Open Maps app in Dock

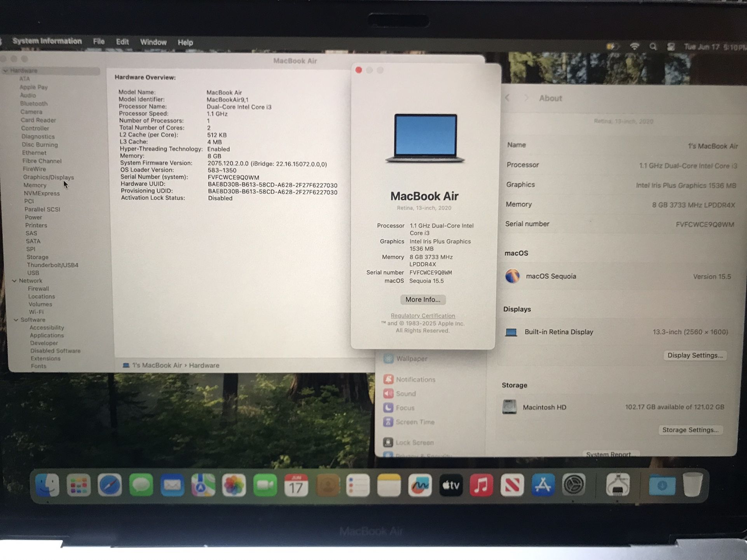pyautogui.click(x=203, y=485)
